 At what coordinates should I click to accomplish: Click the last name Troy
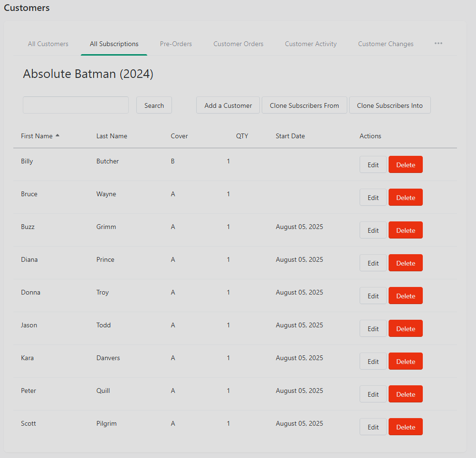(x=102, y=292)
